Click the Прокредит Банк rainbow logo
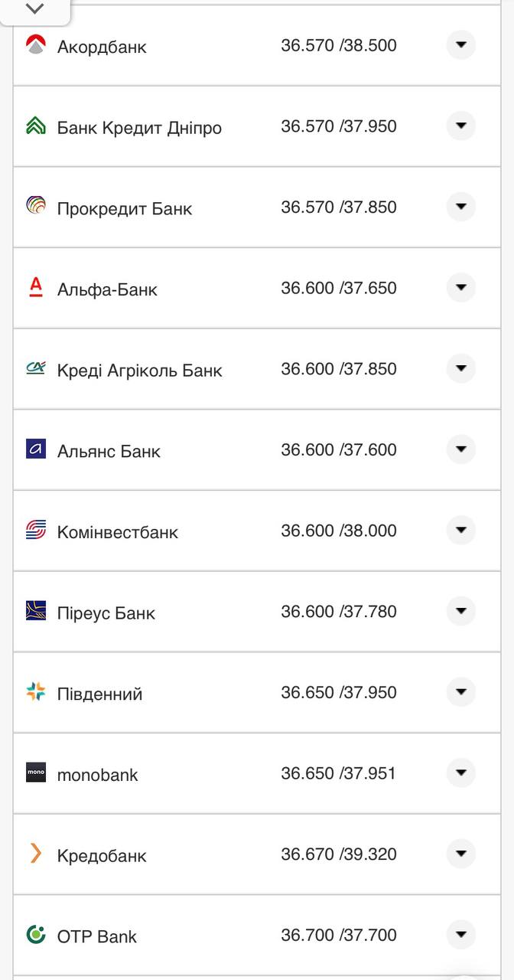This screenshot has height=980, width=514. click(x=35, y=207)
